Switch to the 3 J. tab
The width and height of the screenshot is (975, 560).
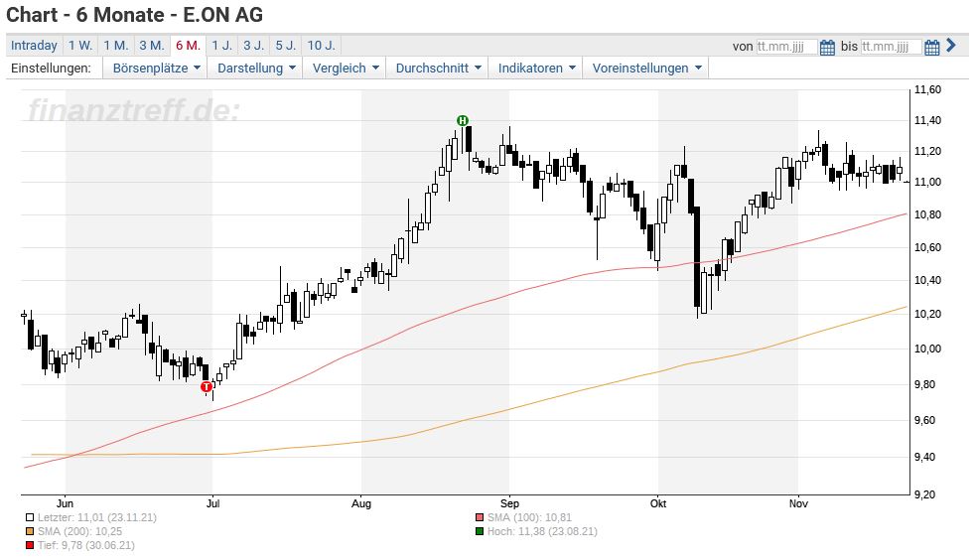point(254,46)
